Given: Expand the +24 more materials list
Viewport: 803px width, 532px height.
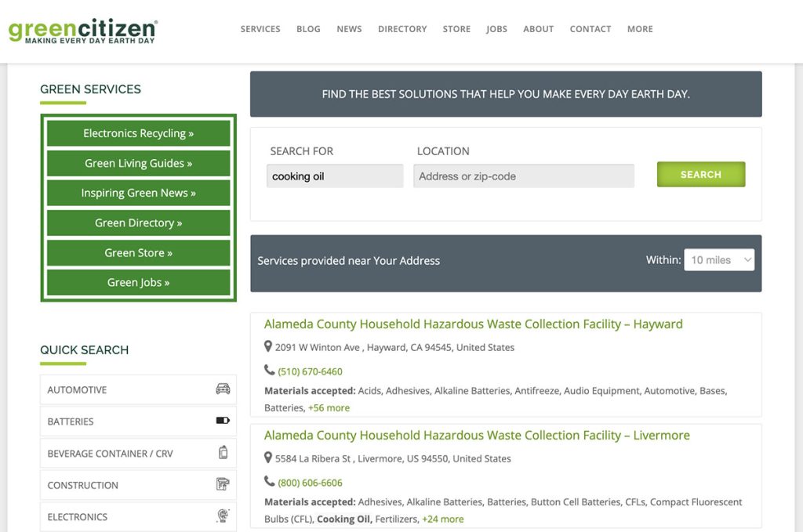Looking at the screenshot, I should click(x=442, y=519).
